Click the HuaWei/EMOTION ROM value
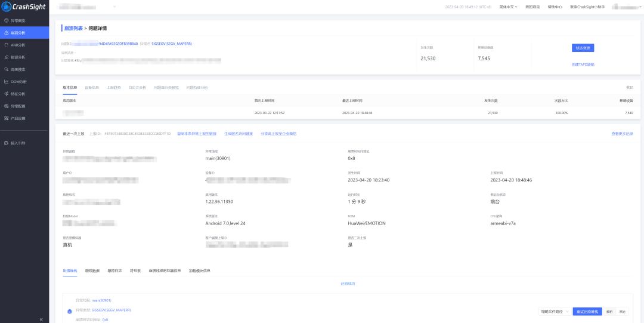This screenshot has width=644, height=323. (x=366, y=223)
